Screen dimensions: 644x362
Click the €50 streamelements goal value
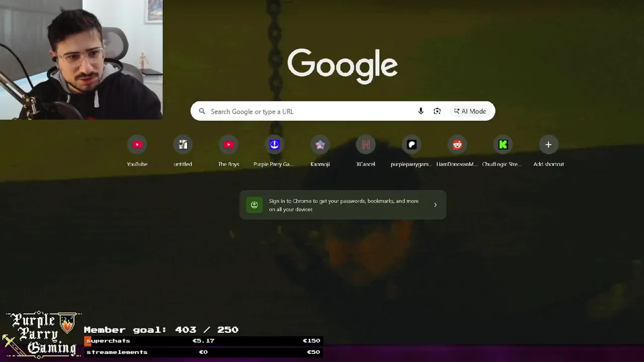point(313,352)
